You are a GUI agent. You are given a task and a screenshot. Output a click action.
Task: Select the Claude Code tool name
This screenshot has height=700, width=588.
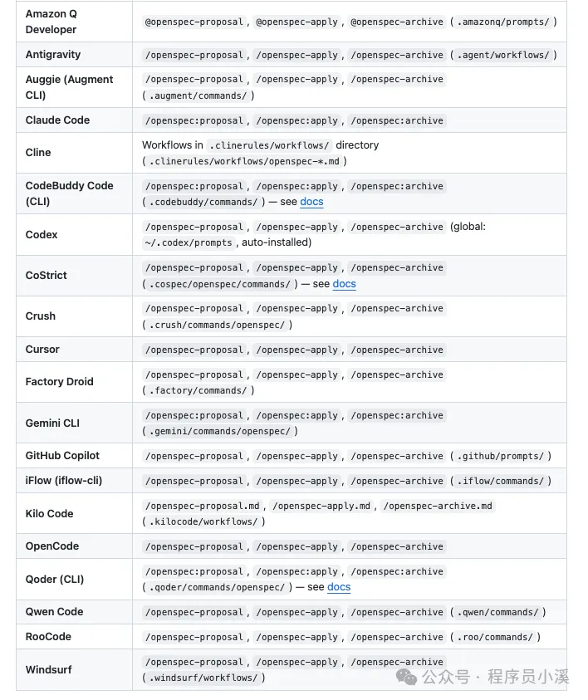tap(57, 120)
